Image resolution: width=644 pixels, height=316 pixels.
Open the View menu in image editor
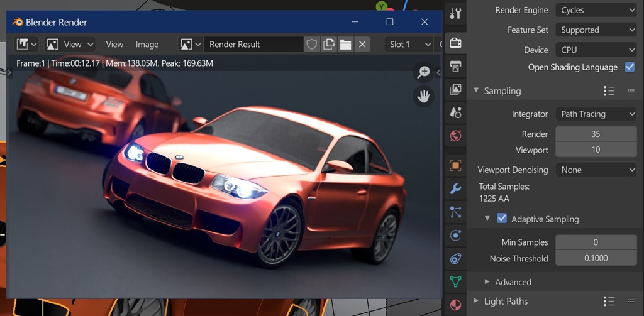point(114,45)
